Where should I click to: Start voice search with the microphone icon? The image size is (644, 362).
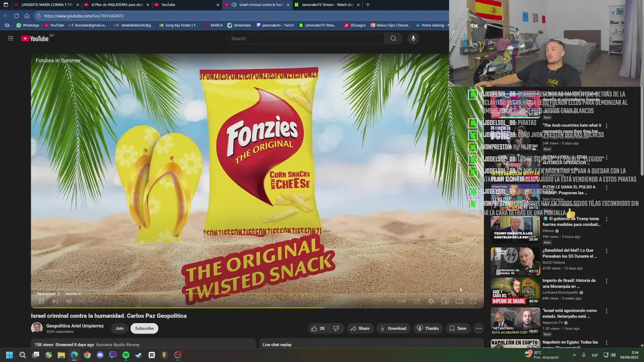tap(413, 38)
